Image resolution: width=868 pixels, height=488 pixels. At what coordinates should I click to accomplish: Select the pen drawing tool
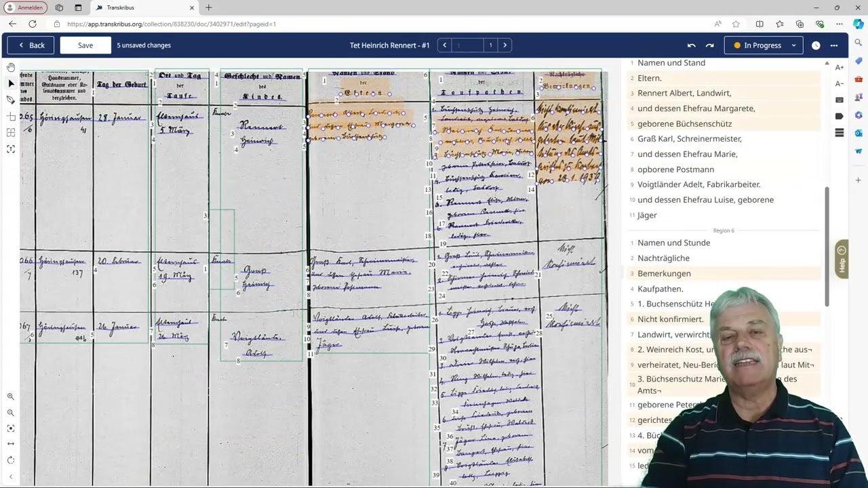pyautogui.click(x=11, y=100)
